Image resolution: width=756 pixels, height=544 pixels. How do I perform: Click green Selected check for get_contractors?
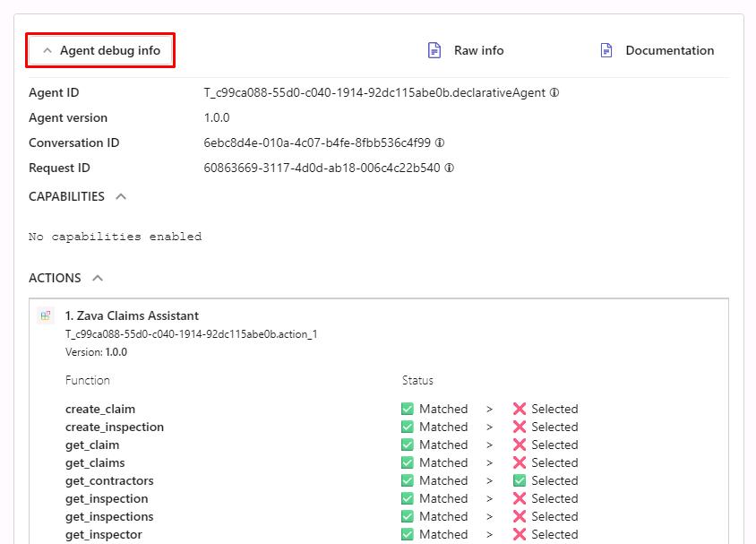pos(520,481)
